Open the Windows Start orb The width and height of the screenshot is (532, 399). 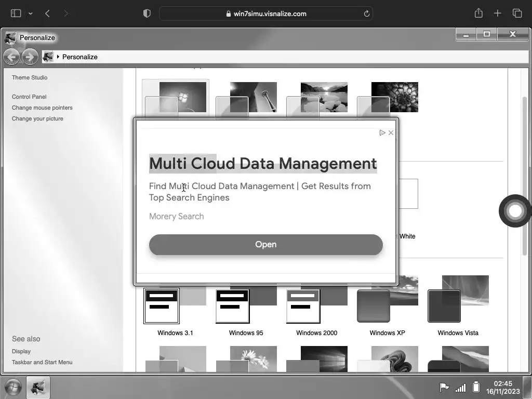(x=13, y=387)
